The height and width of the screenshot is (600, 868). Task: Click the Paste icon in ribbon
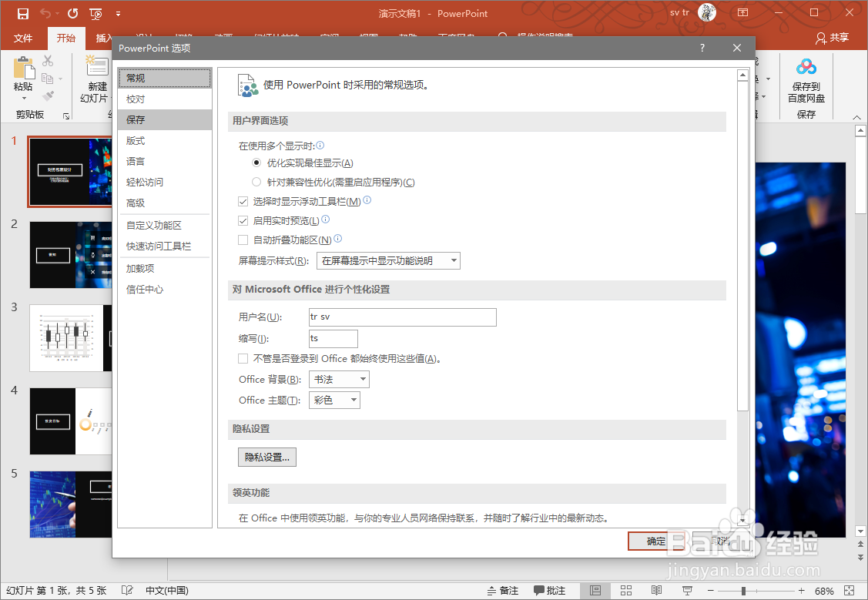pos(23,68)
